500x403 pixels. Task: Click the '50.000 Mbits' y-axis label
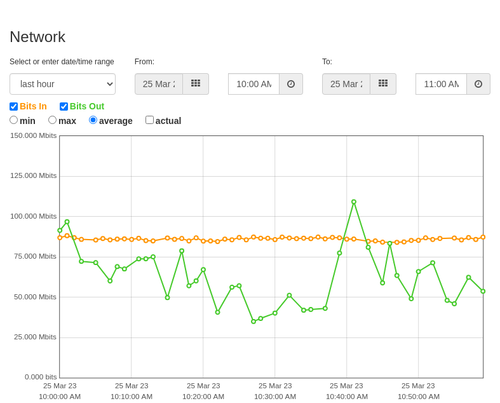pyautogui.click(x=35, y=297)
